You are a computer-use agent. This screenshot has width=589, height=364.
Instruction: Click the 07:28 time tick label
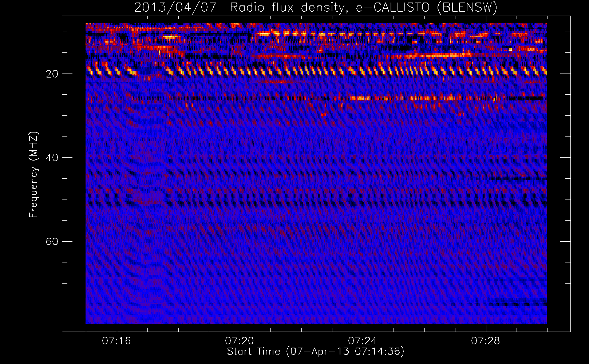pyautogui.click(x=486, y=341)
